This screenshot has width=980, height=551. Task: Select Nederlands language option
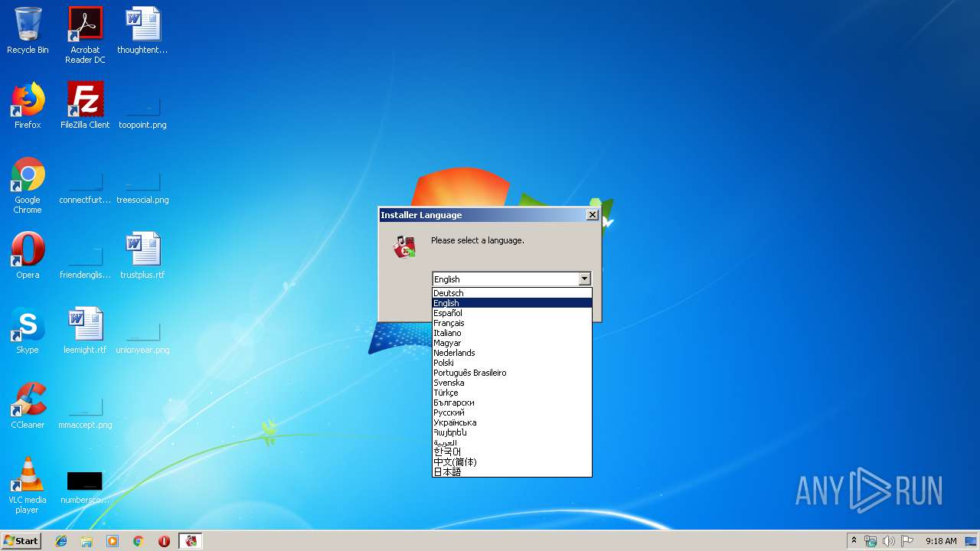pyautogui.click(x=511, y=353)
